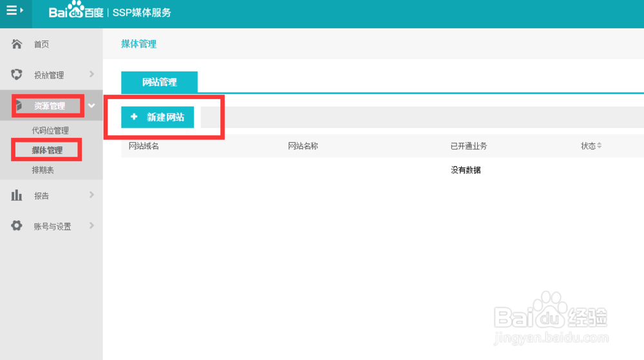Switch to the 网站管理 tab
The width and height of the screenshot is (644, 360).
pyautogui.click(x=159, y=82)
